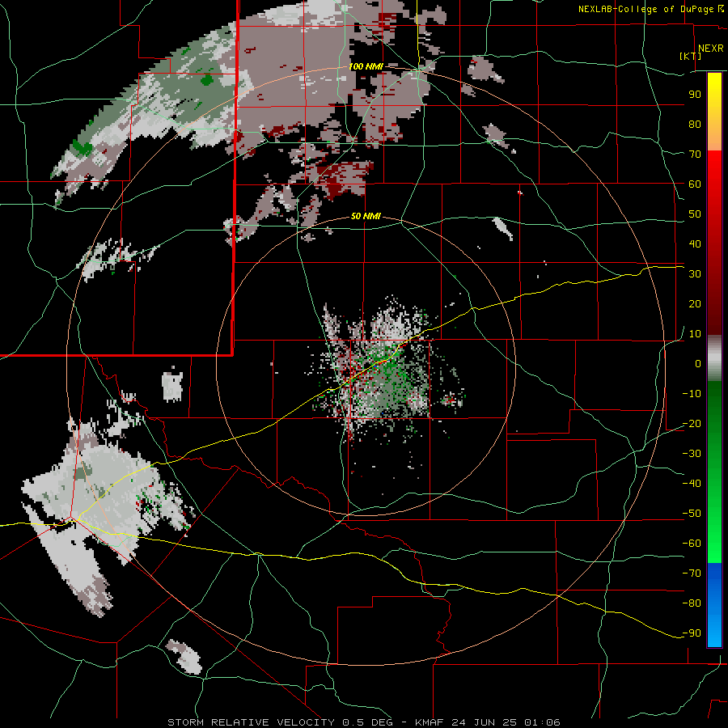Click the KMAF station identifier in the caption
This screenshot has width=728, height=728.
pyautogui.click(x=430, y=722)
